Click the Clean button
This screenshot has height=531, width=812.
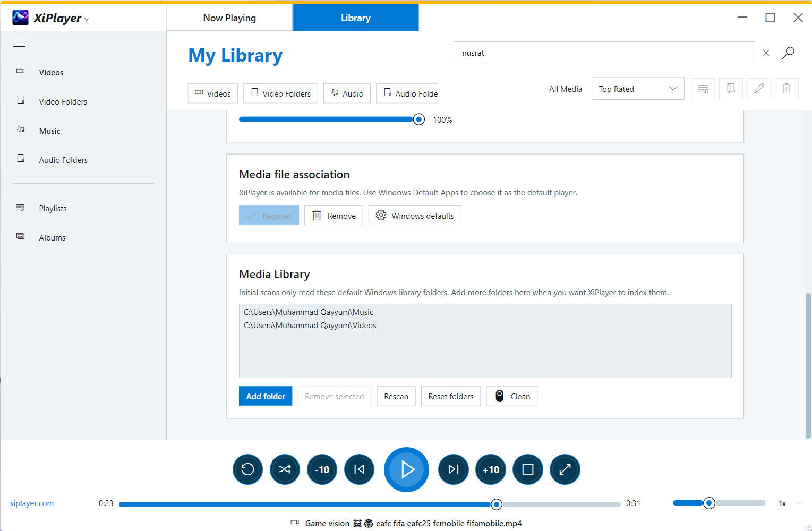(x=512, y=396)
